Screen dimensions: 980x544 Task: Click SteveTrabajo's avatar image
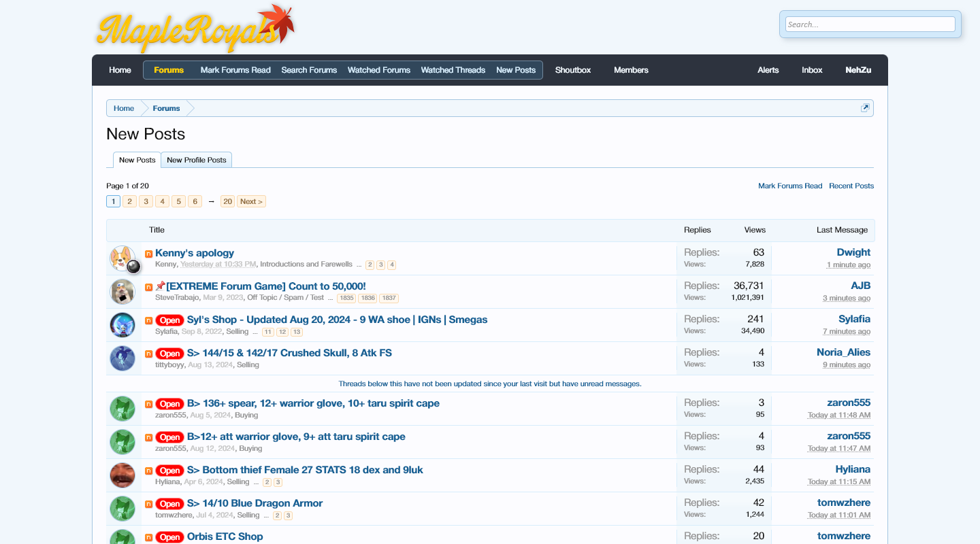pyautogui.click(x=122, y=292)
